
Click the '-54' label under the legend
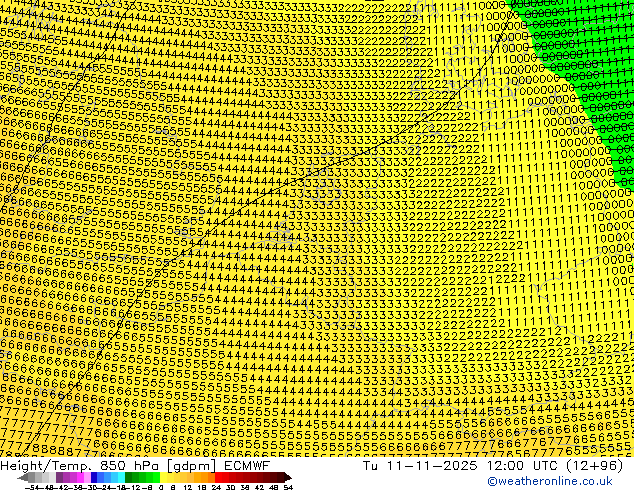[x=32, y=488]
